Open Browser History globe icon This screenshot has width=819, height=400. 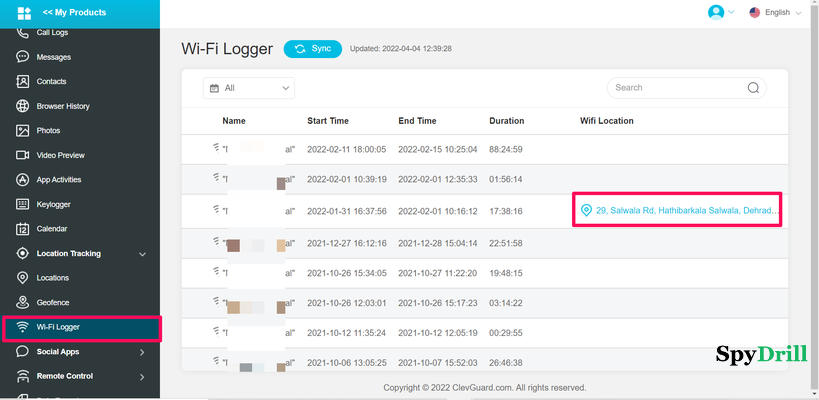[23, 106]
